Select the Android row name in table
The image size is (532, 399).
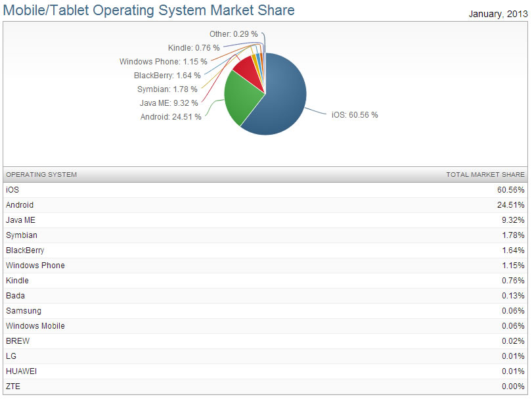[20, 205]
